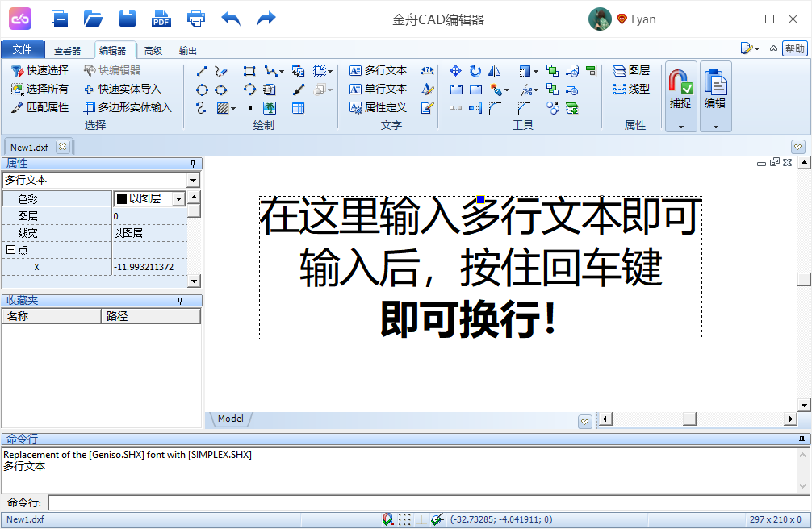Open the 色彩 color dropdown
The height and width of the screenshot is (529, 812).
[x=178, y=198]
